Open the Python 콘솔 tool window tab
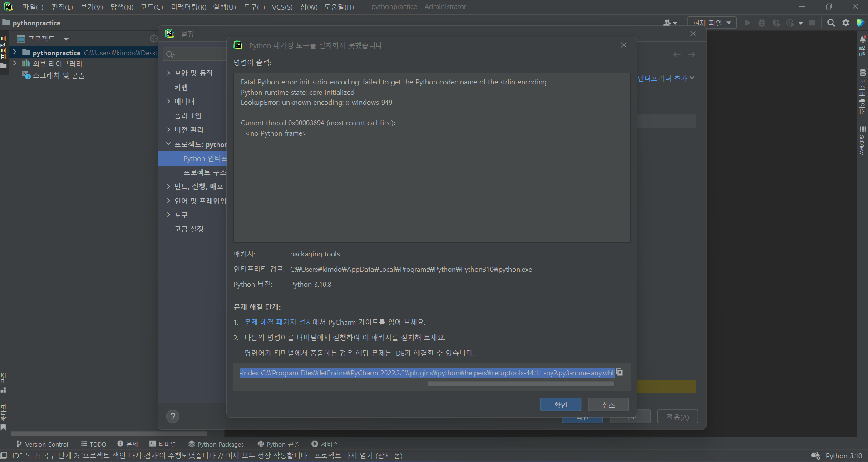 pyautogui.click(x=279, y=444)
